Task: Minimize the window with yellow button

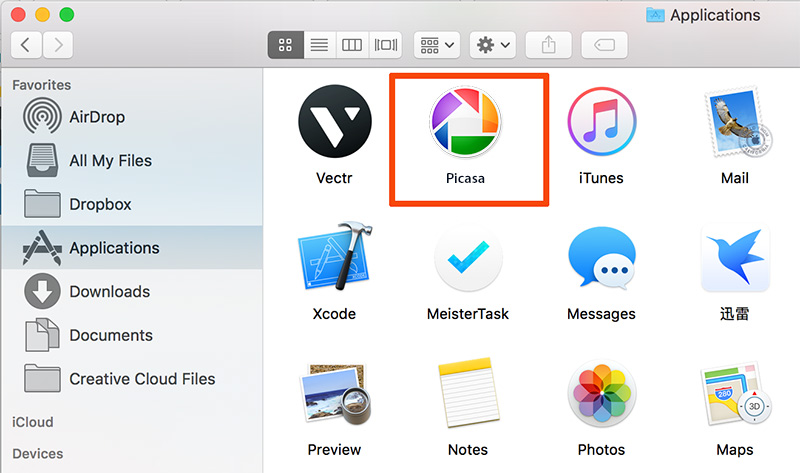Action: [42, 15]
